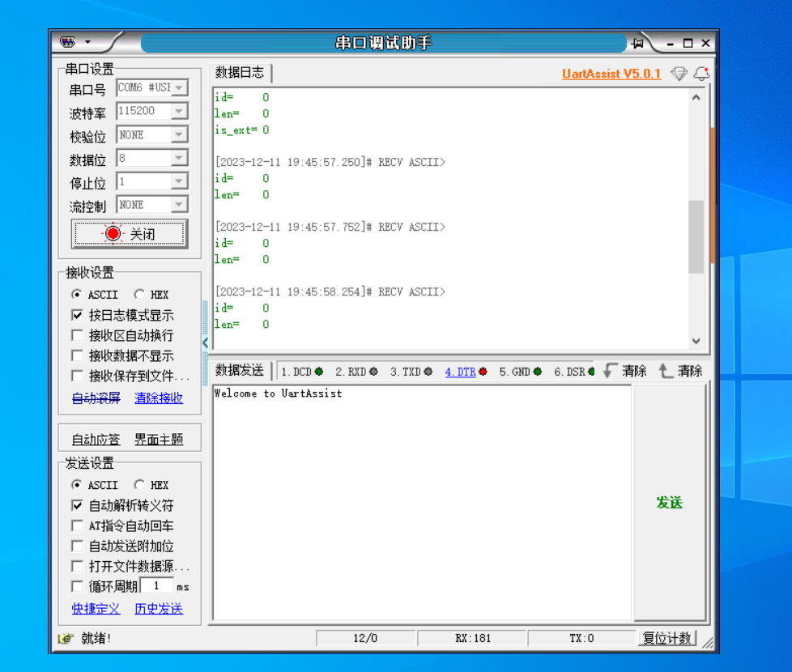Click the 19:45:57.250 RECV log line
The width and height of the screenshot is (792, 672).
coord(330,162)
